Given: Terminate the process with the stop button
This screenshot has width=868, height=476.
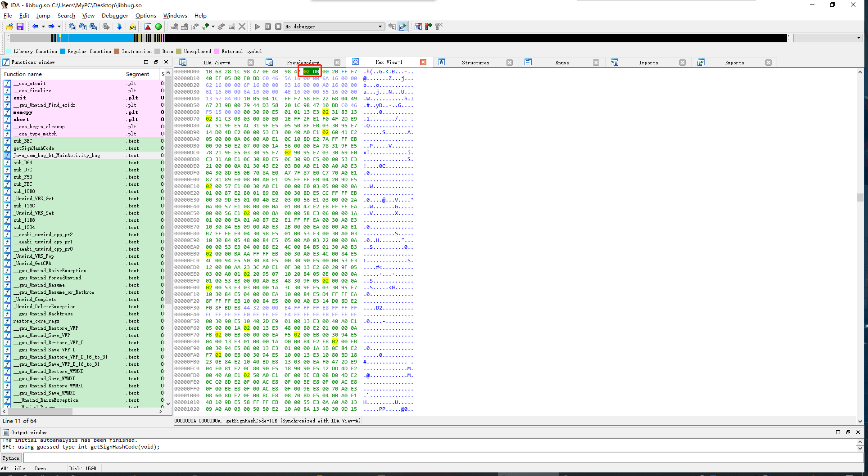Looking at the screenshot, I should [x=278, y=27].
